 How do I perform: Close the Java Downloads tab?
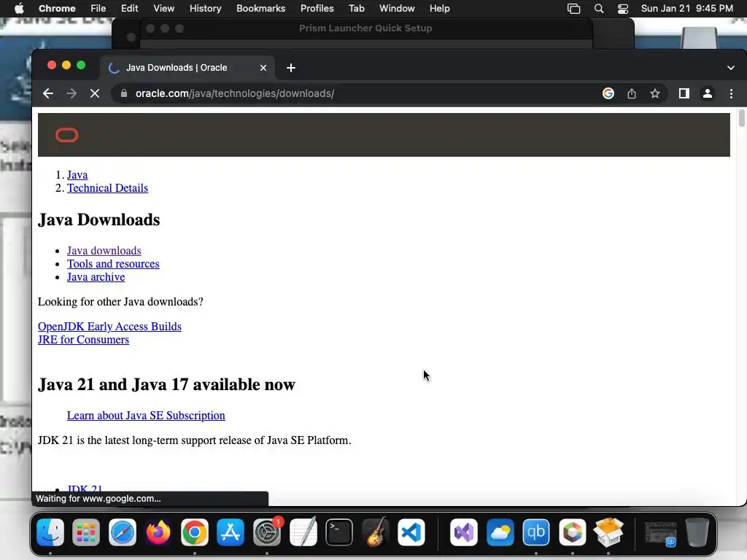[x=263, y=68]
